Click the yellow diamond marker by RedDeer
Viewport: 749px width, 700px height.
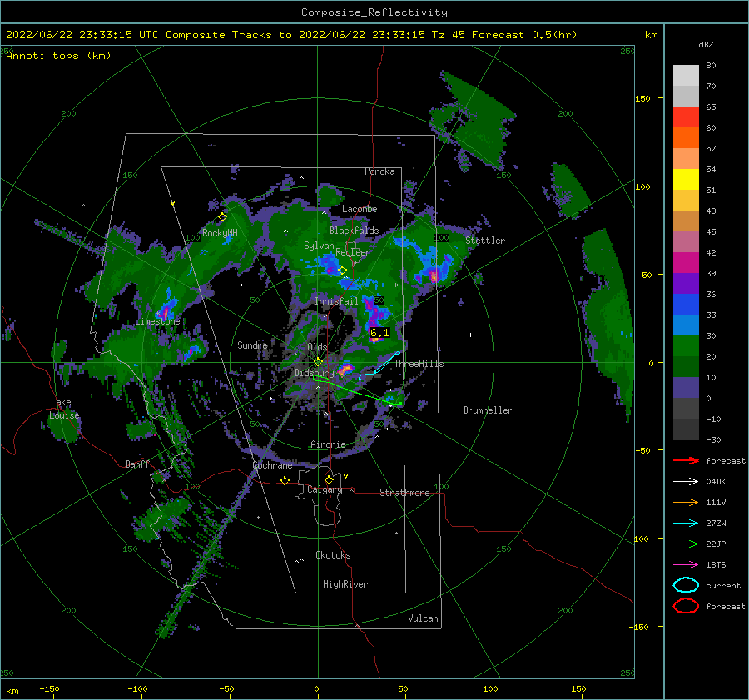[342, 271]
